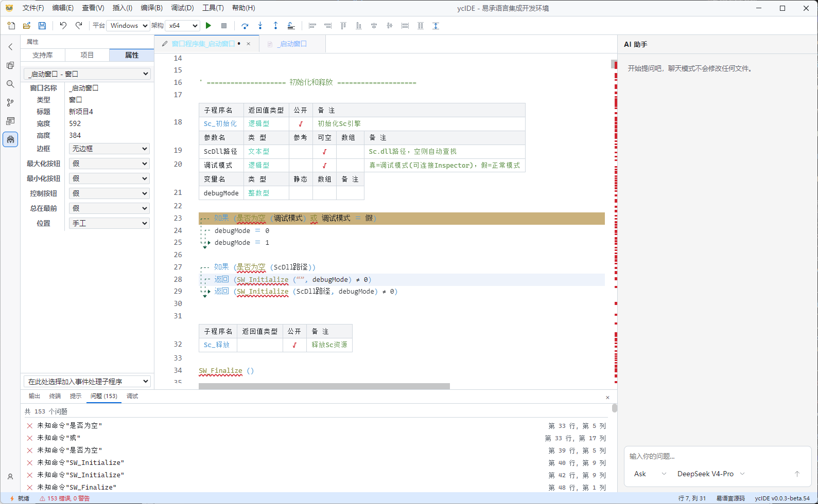Open the event handler subroutine dropdown
This screenshot has height=504, width=818.
(87, 381)
